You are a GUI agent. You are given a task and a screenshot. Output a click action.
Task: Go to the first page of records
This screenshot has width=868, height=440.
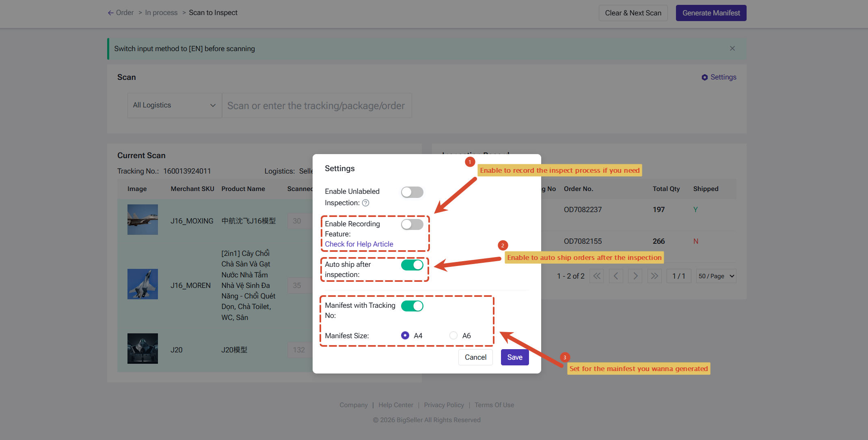click(596, 276)
